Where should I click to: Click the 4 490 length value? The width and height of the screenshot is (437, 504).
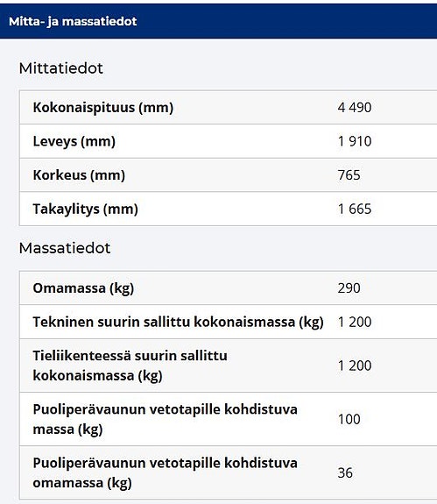click(x=355, y=107)
